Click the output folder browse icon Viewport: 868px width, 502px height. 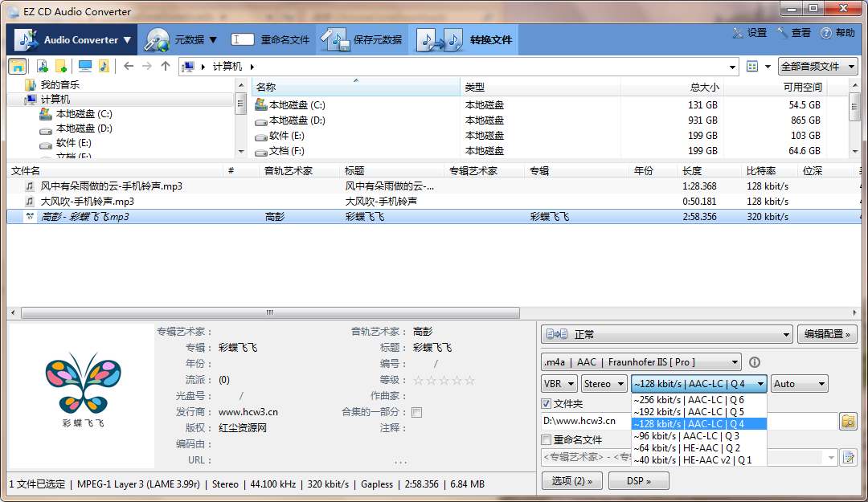tap(848, 420)
